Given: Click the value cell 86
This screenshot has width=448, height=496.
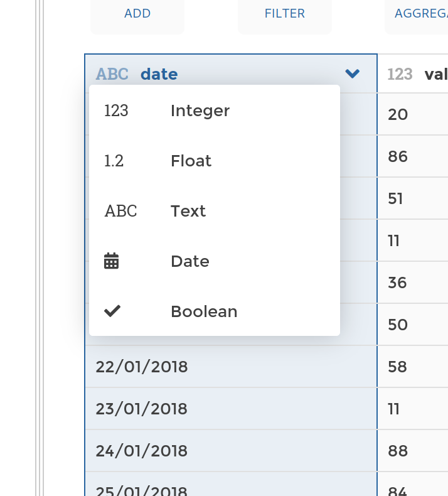Looking at the screenshot, I should pos(413,156).
